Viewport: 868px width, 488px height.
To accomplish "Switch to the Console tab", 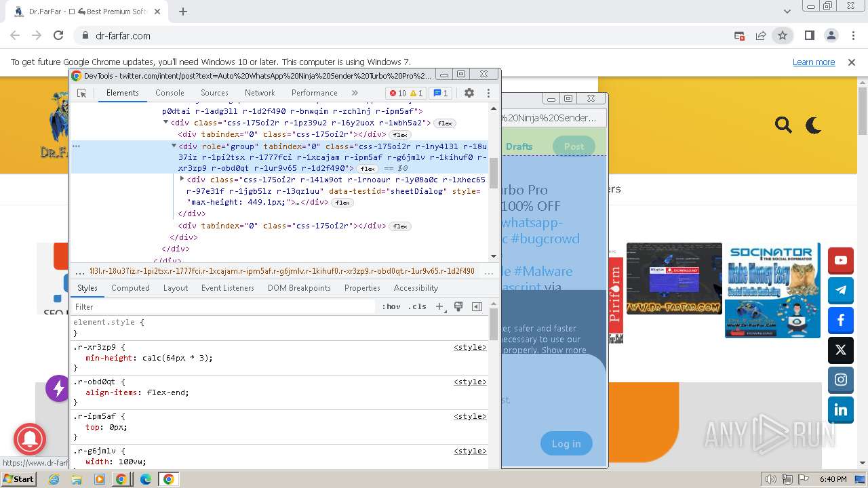I will 170,93.
